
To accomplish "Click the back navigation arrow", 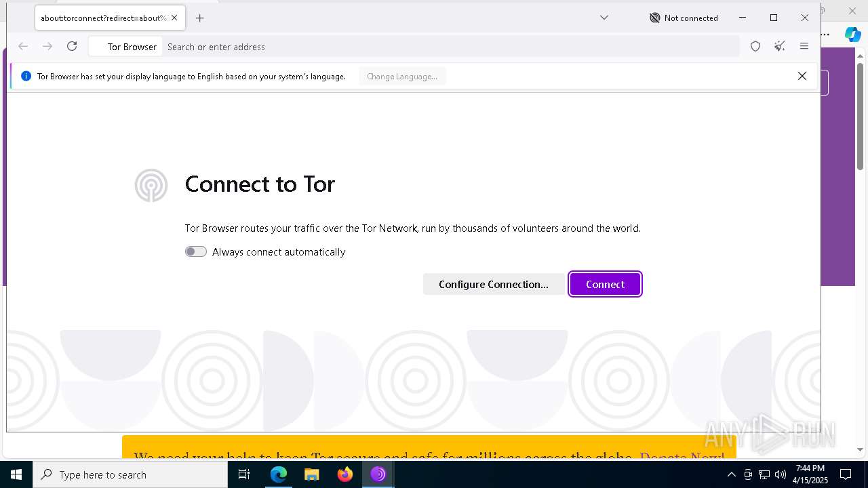I will tap(23, 46).
